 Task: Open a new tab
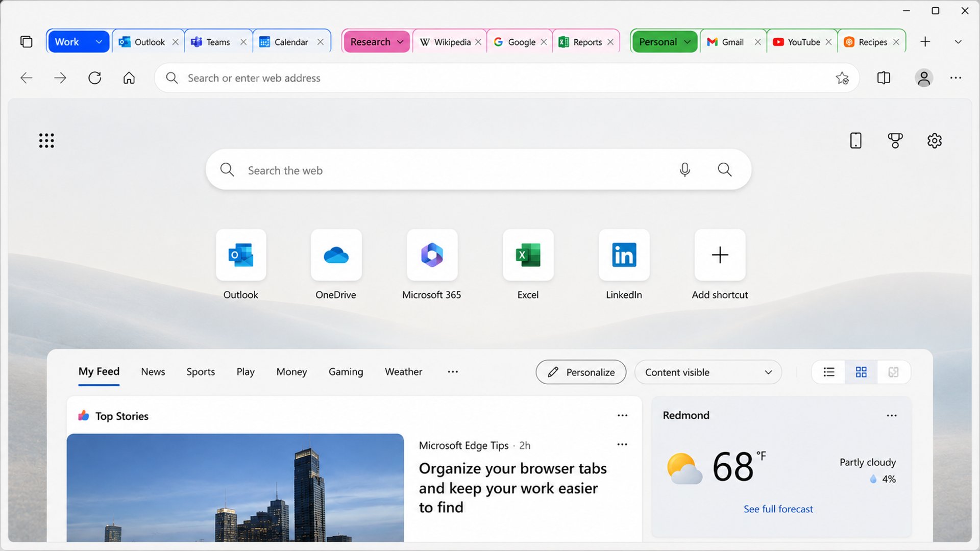(x=925, y=42)
